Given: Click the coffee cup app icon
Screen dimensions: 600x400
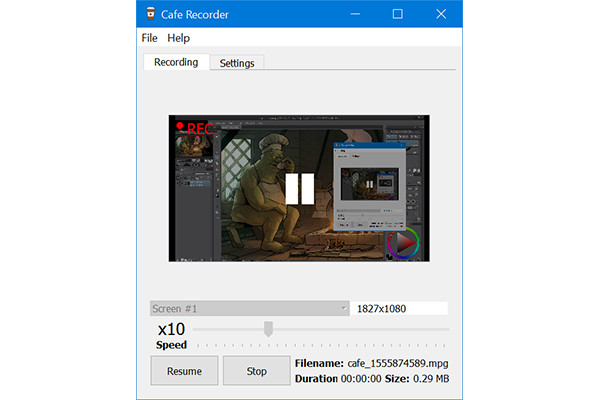Looking at the screenshot, I should [151, 14].
